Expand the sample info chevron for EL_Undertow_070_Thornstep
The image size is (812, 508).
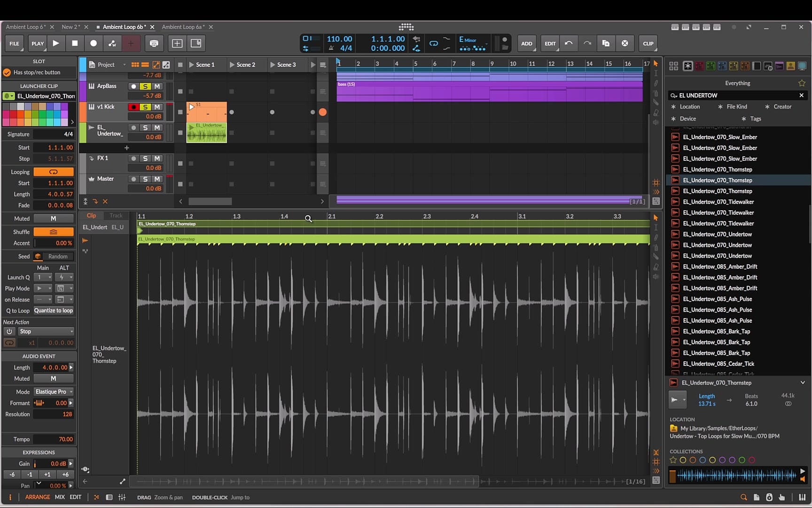point(803,383)
